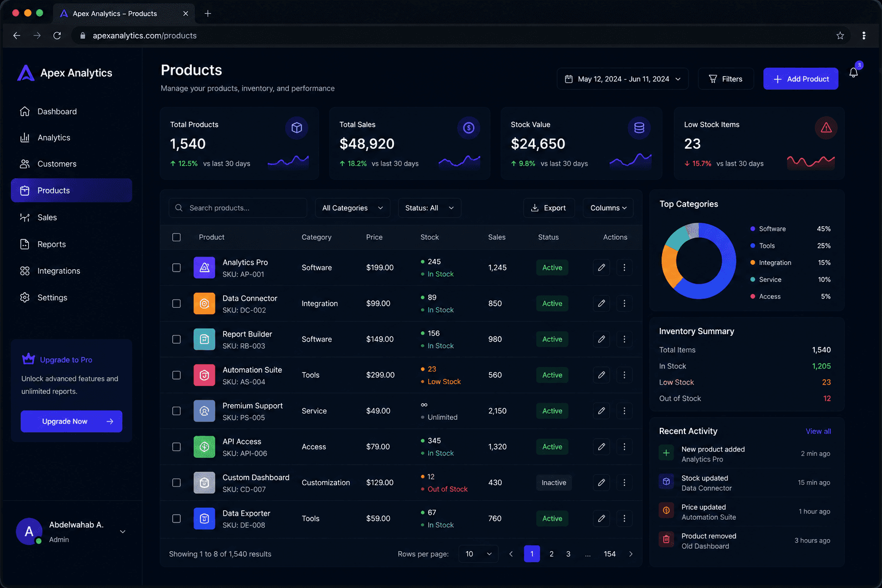Open three-dot actions menu for Data Connector
This screenshot has height=588, width=882.
[624, 303]
